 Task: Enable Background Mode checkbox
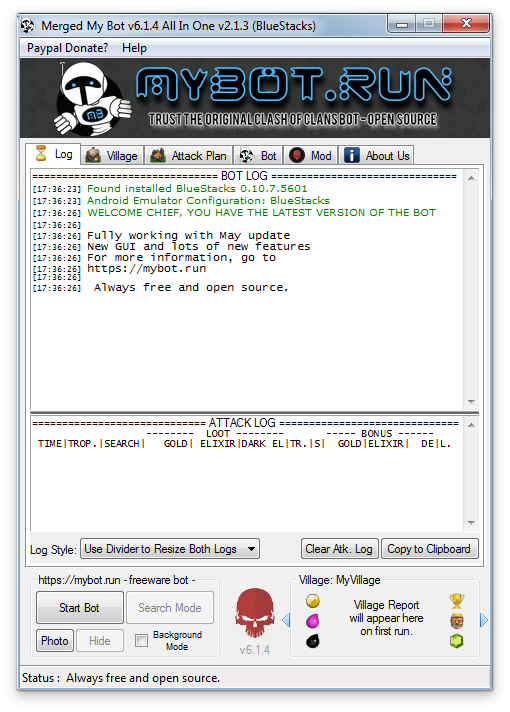(142, 641)
